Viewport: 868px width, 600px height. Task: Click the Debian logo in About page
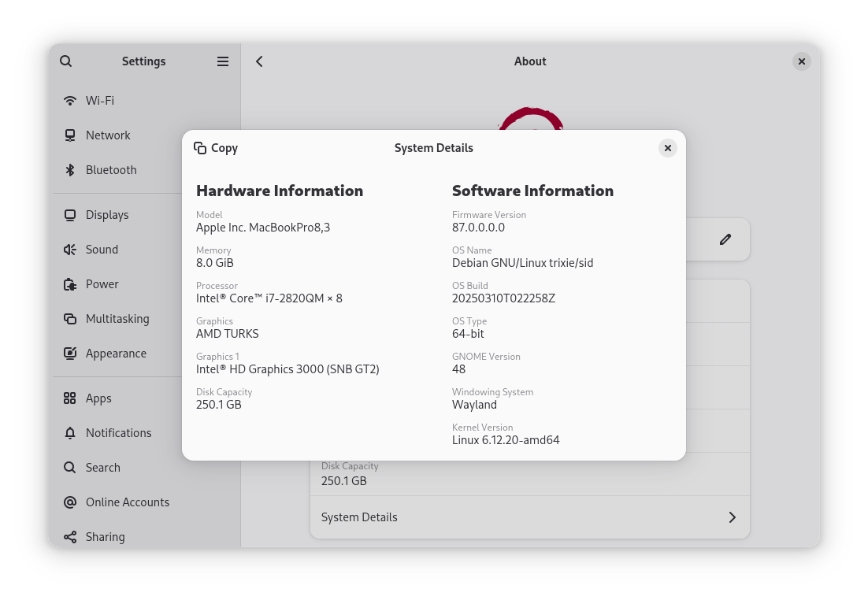tap(532, 118)
